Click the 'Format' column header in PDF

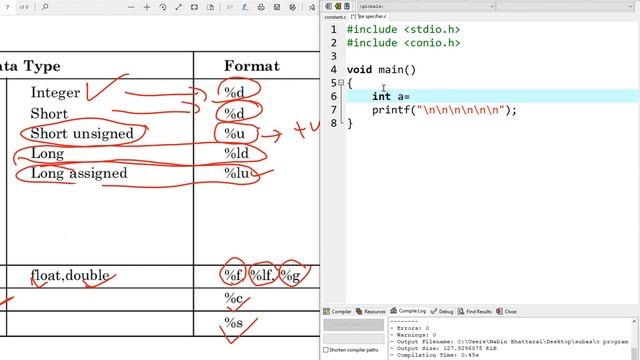tap(252, 66)
